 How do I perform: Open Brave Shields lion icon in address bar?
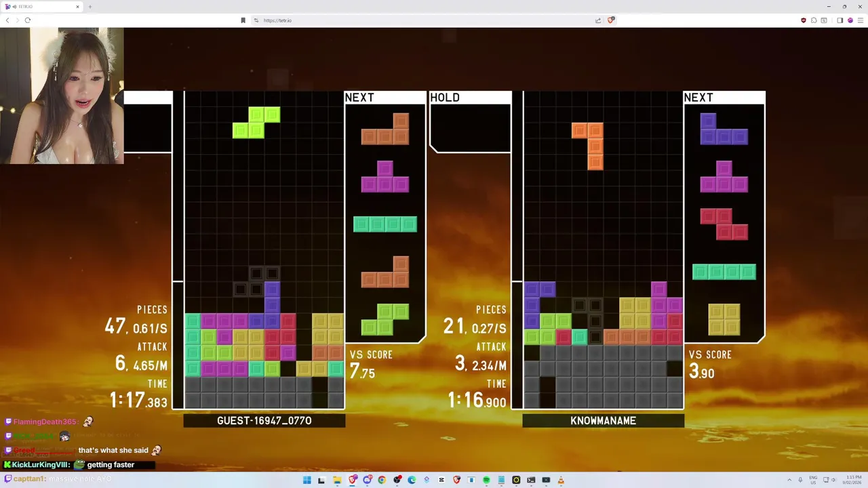[x=611, y=20]
